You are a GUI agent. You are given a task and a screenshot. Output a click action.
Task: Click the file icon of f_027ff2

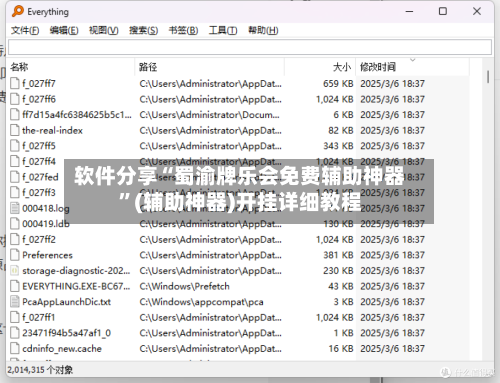point(15,239)
